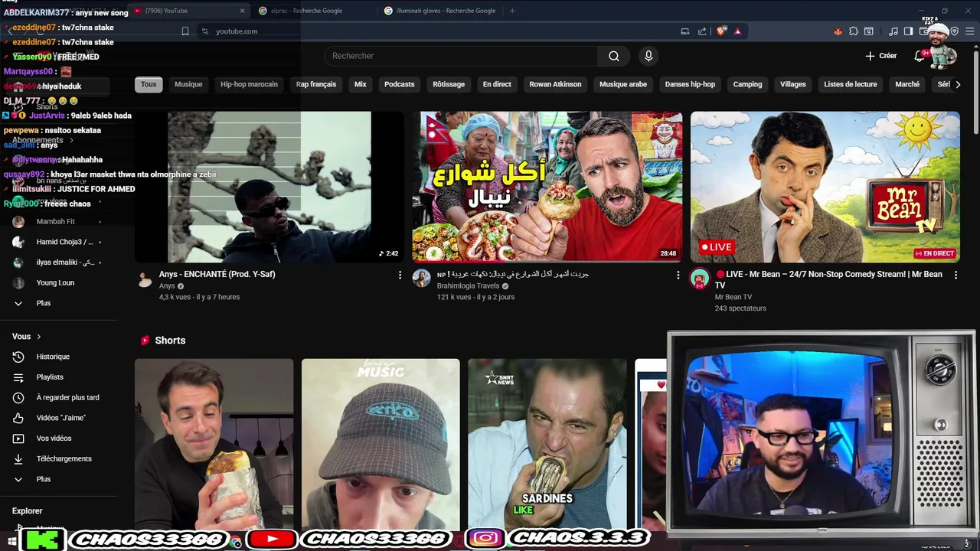This screenshot has width=980, height=551.
Task: Select the Rôtissage filter chip
Action: tap(449, 84)
